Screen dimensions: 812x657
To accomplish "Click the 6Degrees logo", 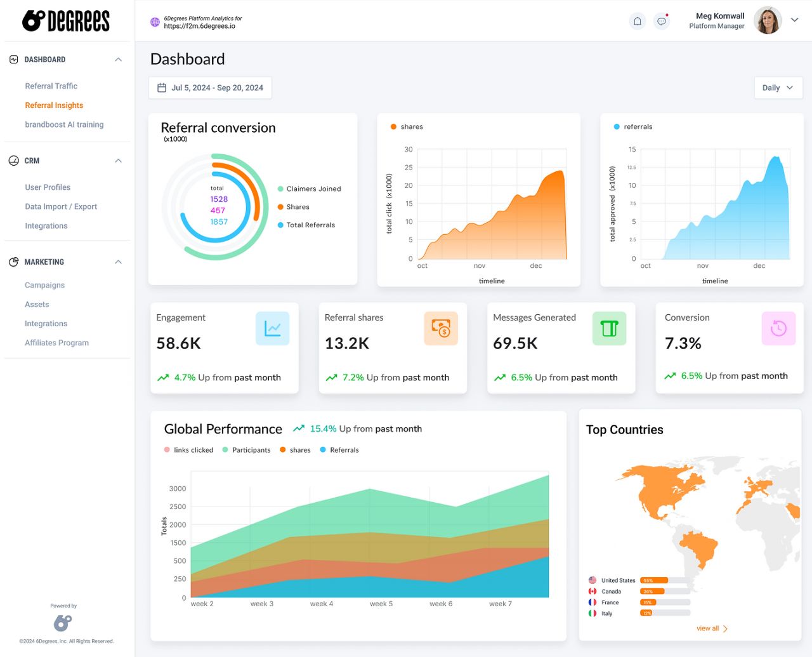I will [x=66, y=21].
